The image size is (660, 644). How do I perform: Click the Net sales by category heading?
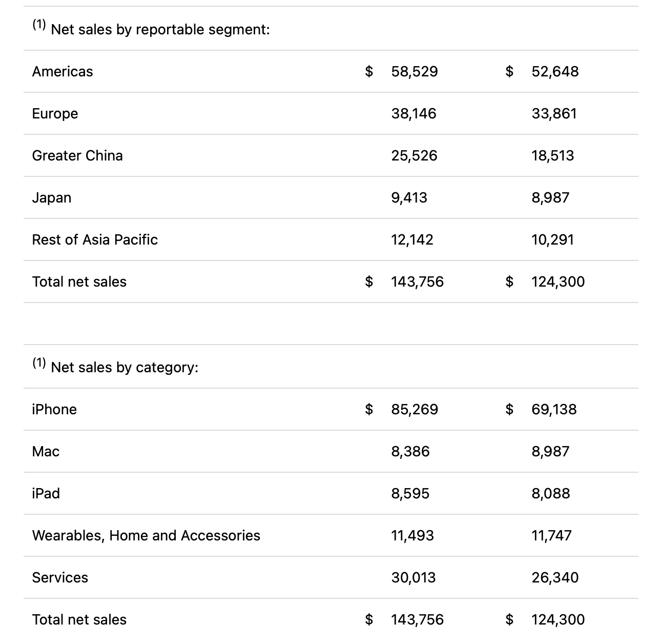[125, 367]
